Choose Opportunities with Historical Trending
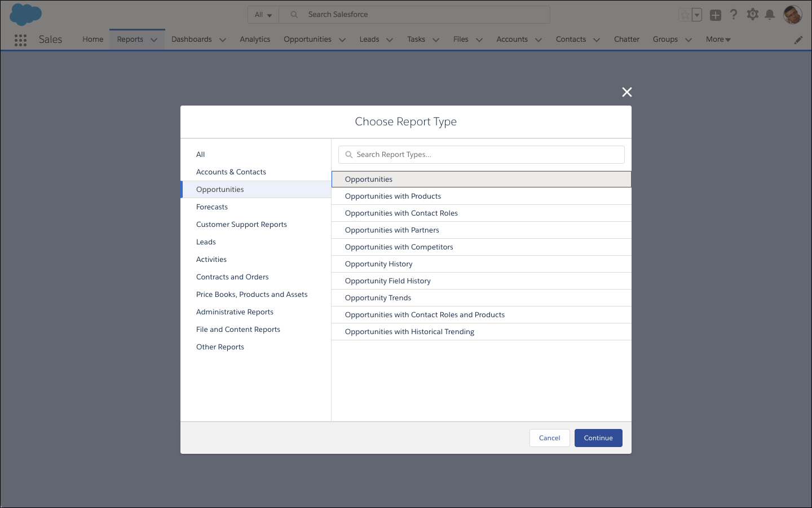 point(482,332)
